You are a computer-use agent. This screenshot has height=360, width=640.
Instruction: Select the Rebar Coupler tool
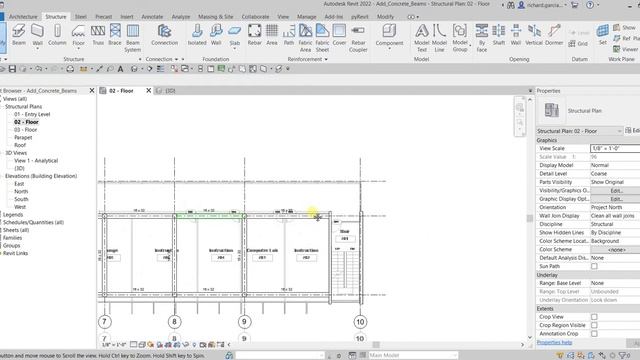[x=358, y=38]
